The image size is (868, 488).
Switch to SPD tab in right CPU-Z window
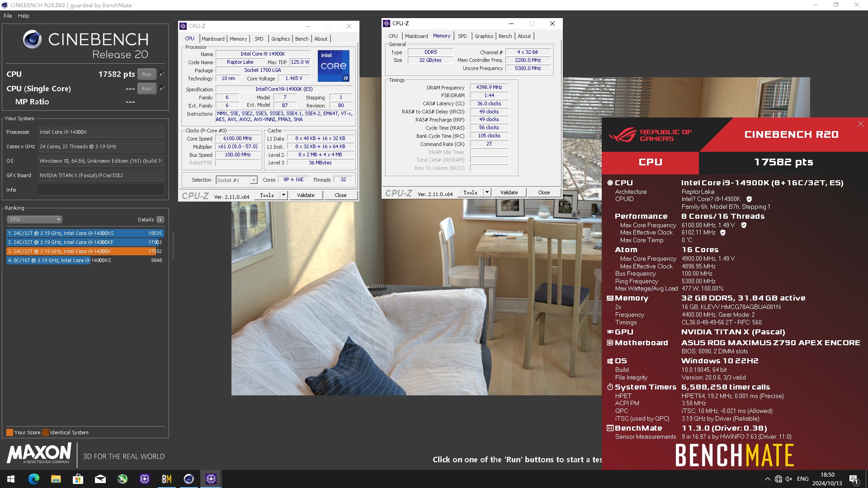click(x=462, y=36)
